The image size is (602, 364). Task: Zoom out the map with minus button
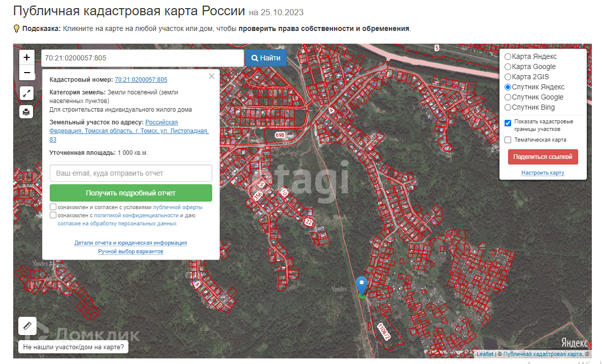(26, 73)
